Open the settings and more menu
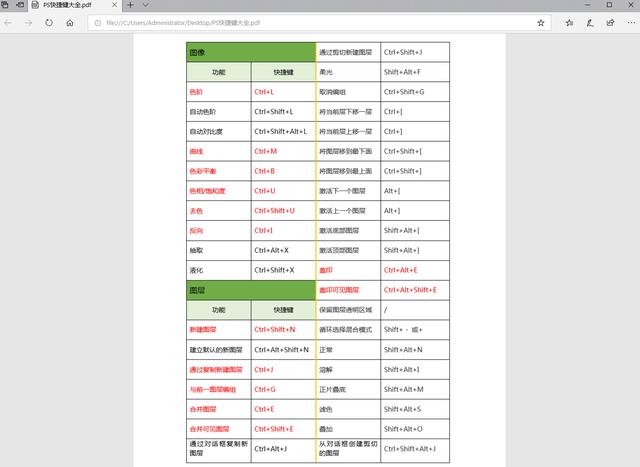The height and width of the screenshot is (467, 640). 631,23
